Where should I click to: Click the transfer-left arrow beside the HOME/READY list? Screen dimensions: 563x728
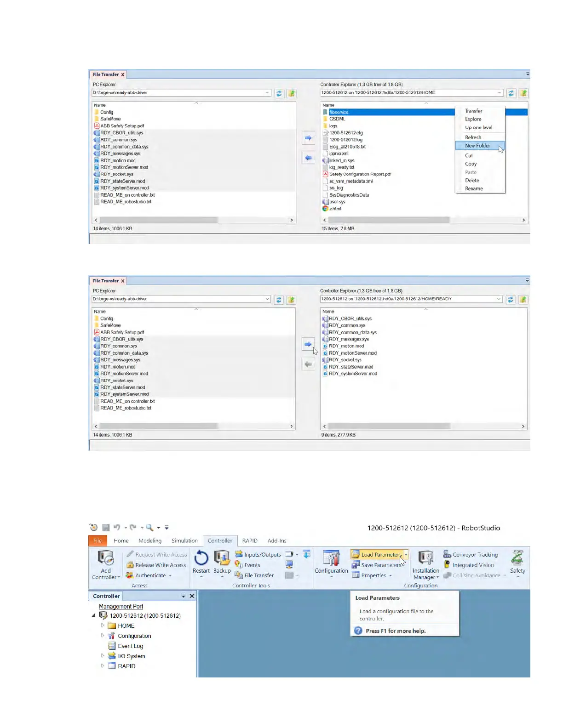(308, 364)
